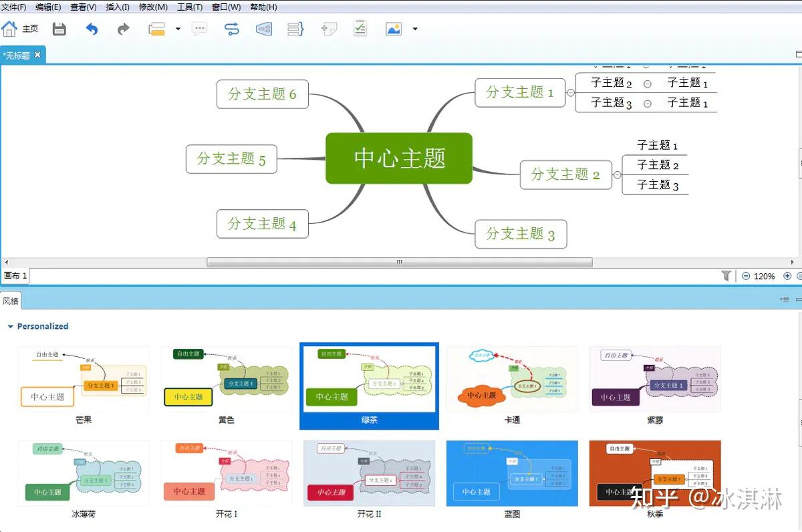Undo the last action
Image resolution: width=802 pixels, height=532 pixels.
pos(92,29)
